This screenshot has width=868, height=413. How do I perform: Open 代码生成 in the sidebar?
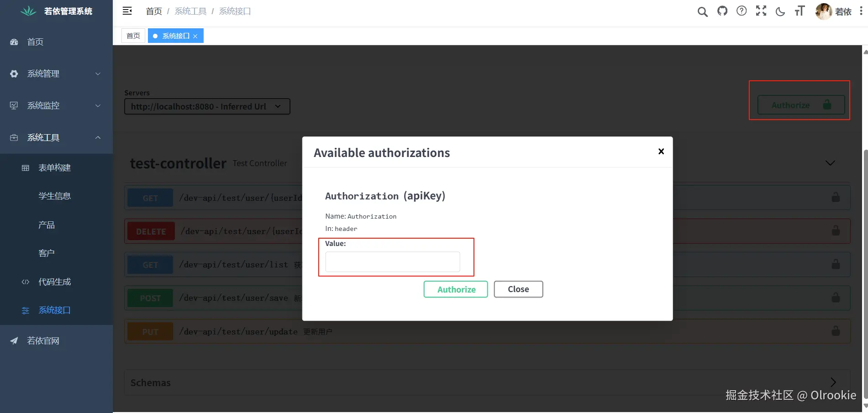click(56, 282)
